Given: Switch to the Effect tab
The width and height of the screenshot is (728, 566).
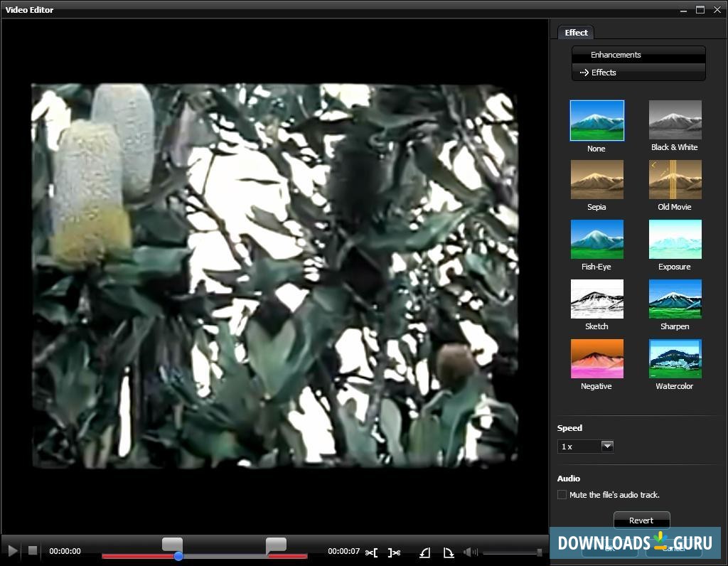Looking at the screenshot, I should [x=576, y=33].
